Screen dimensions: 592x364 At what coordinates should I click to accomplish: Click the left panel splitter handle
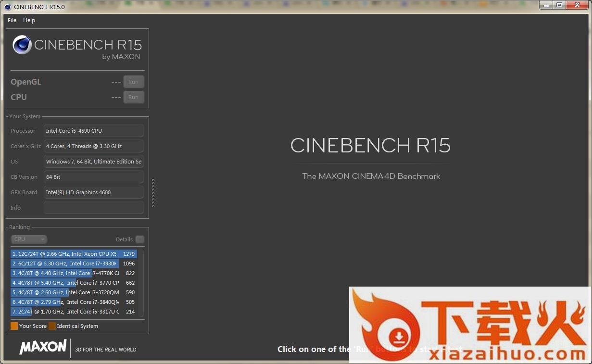[x=153, y=193]
